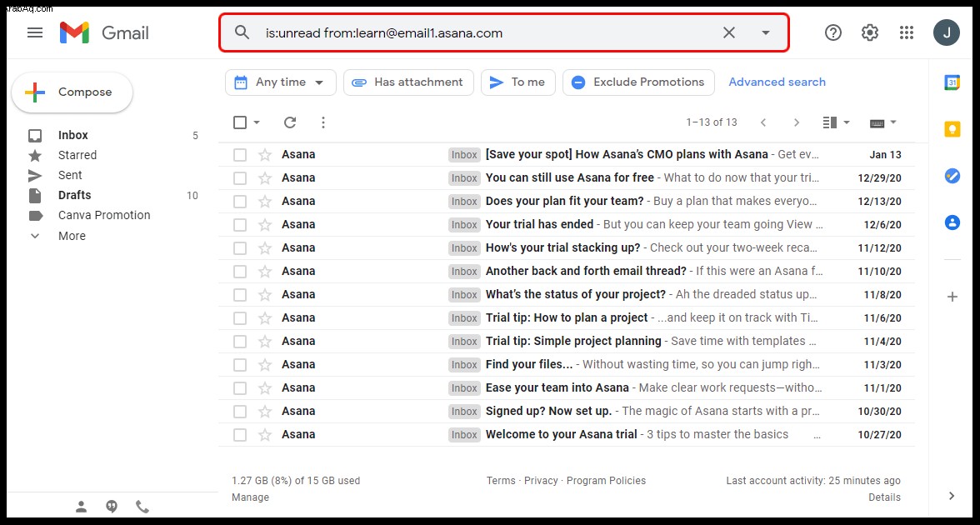Select 'How's your trial stacking up' checkbox

pos(240,248)
